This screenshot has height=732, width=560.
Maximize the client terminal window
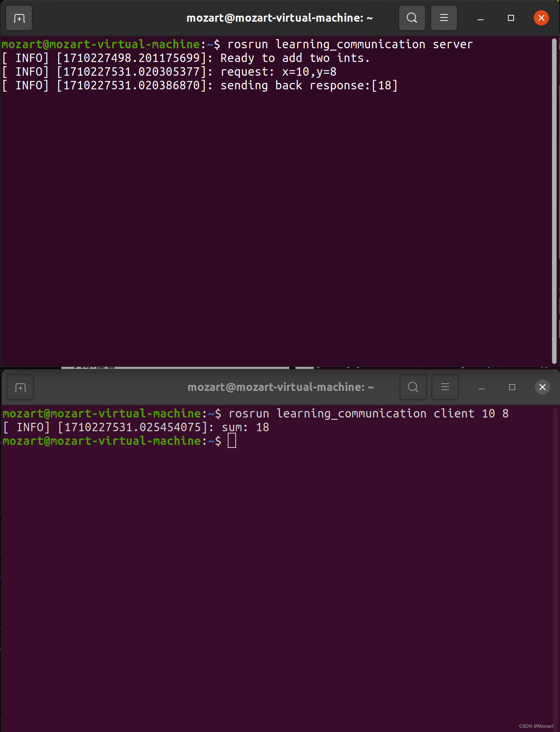point(512,387)
